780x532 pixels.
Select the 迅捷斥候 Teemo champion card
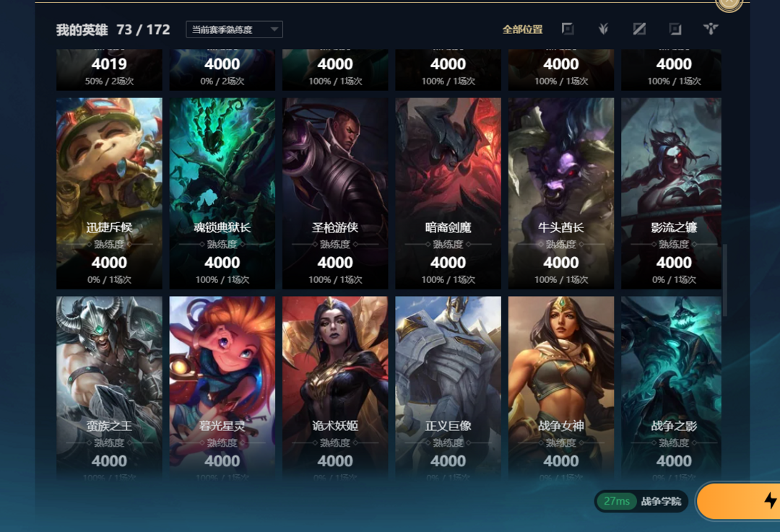pos(110,193)
